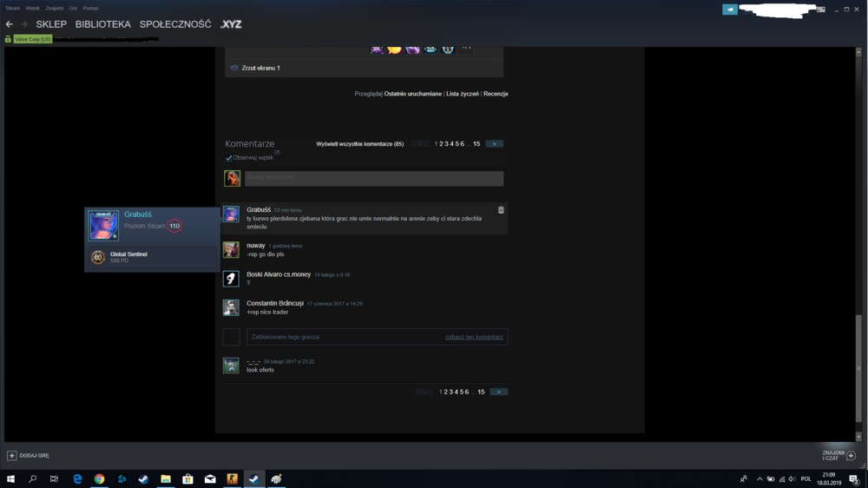Click '+rep nice trader' comment text
This screenshot has width=868, height=488.
point(267,313)
